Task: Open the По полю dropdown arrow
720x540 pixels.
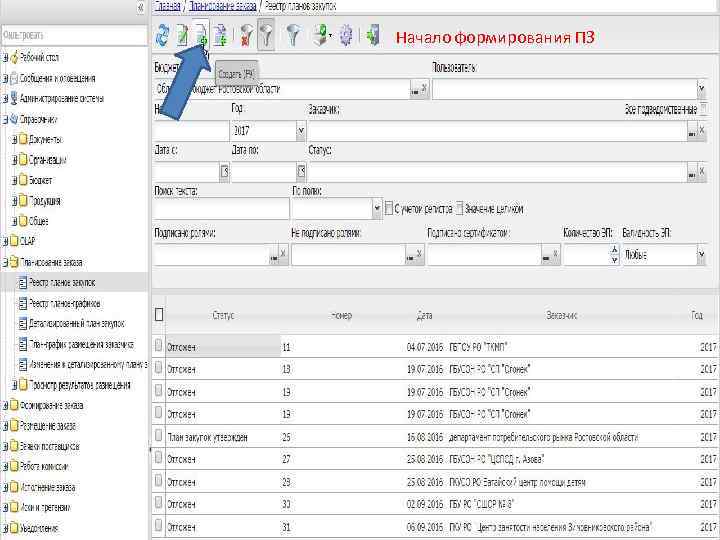Action: (x=377, y=209)
